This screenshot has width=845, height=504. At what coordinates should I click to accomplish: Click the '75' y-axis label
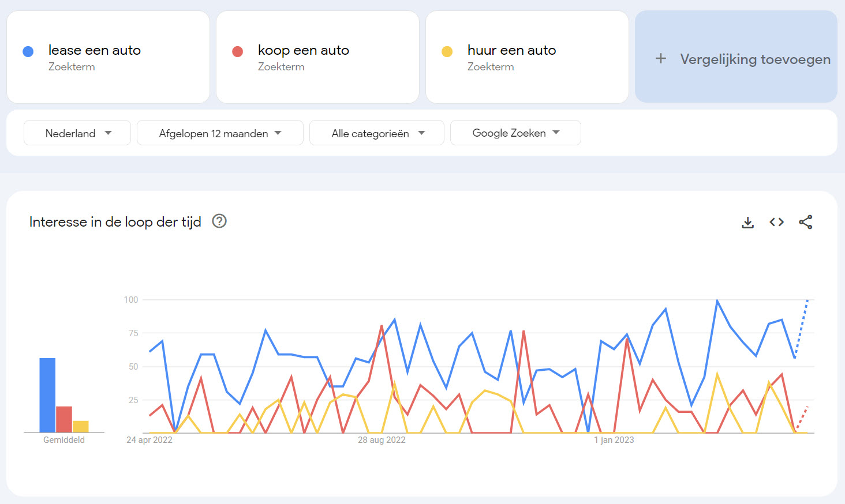133,333
